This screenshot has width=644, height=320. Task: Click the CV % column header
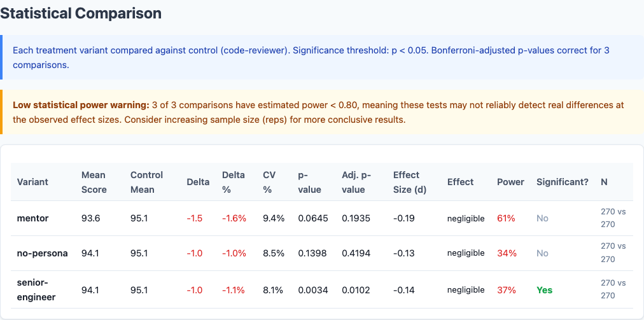coord(269,182)
